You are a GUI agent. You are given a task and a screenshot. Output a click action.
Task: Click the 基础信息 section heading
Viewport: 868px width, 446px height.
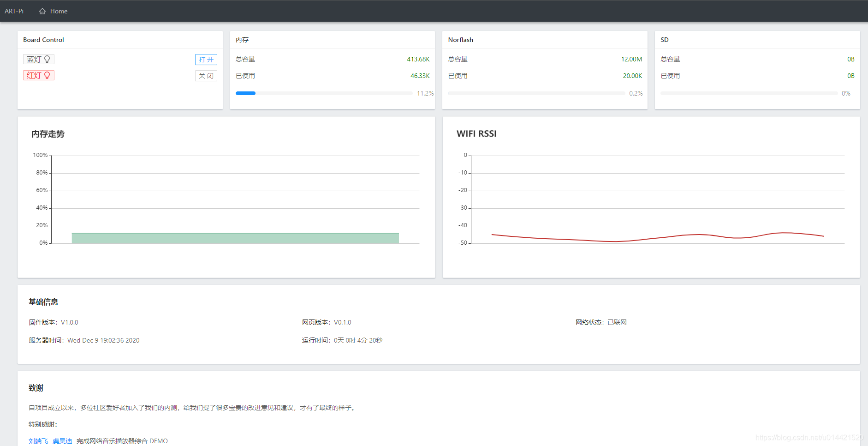tap(43, 302)
